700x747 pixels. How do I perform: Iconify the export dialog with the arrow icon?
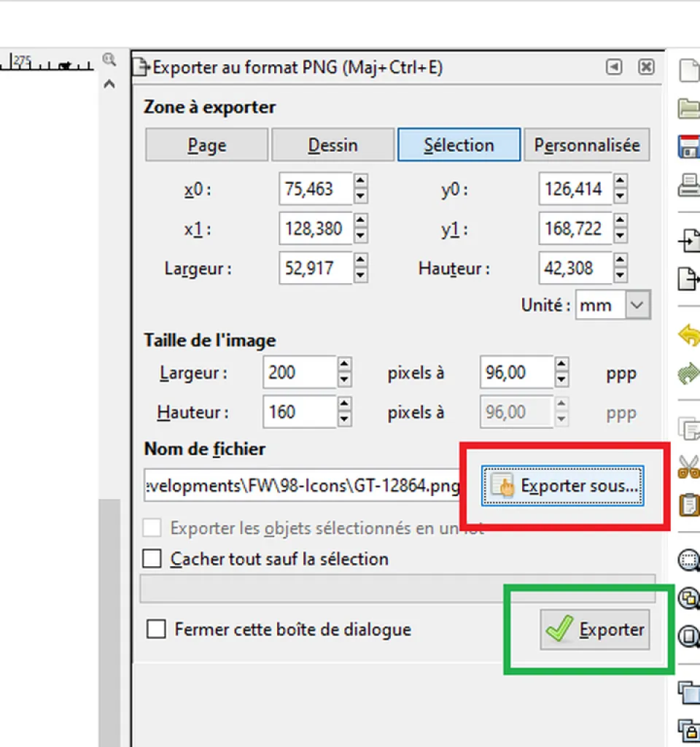pos(614,66)
